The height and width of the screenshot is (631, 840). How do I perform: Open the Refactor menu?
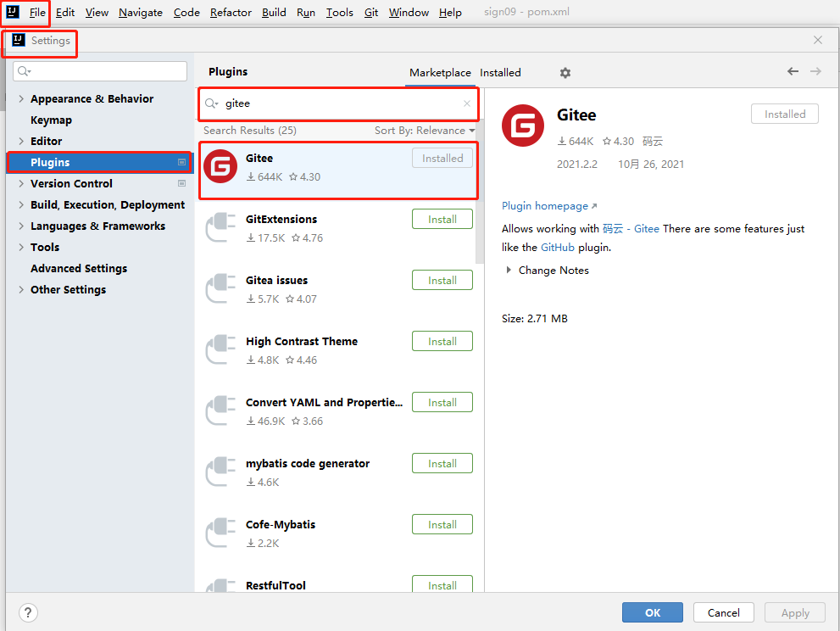[x=231, y=13]
